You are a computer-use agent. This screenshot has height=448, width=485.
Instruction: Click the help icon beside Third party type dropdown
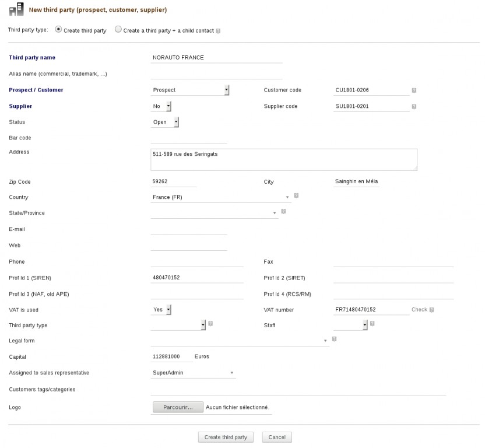pos(210,323)
